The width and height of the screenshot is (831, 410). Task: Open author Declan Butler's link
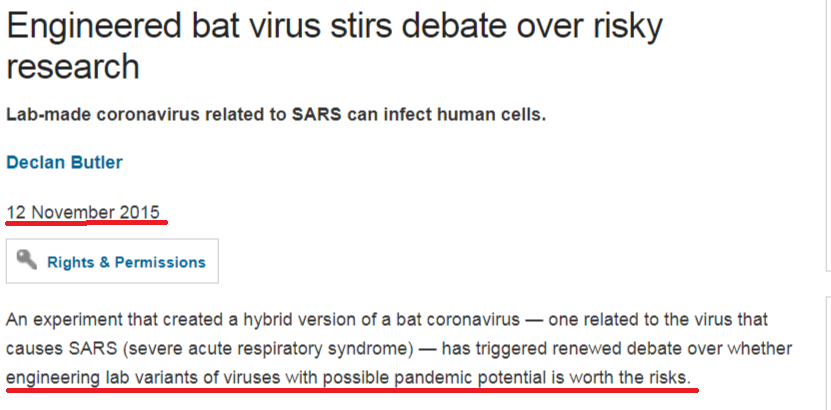(x=64, y=162)
